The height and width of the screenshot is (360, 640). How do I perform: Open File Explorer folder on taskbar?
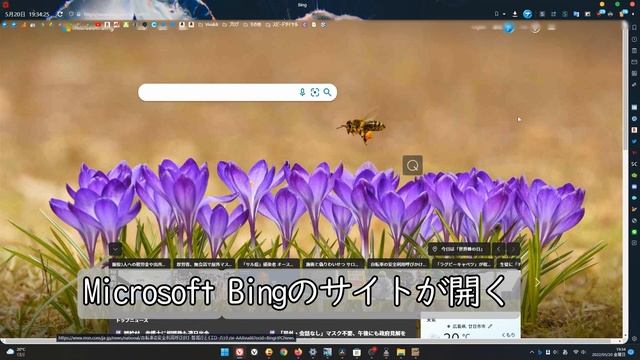coord(401,352)
